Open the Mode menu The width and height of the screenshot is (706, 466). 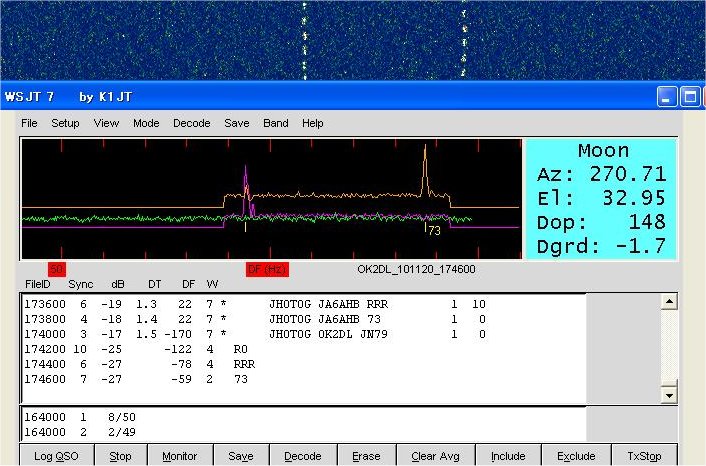146,123
